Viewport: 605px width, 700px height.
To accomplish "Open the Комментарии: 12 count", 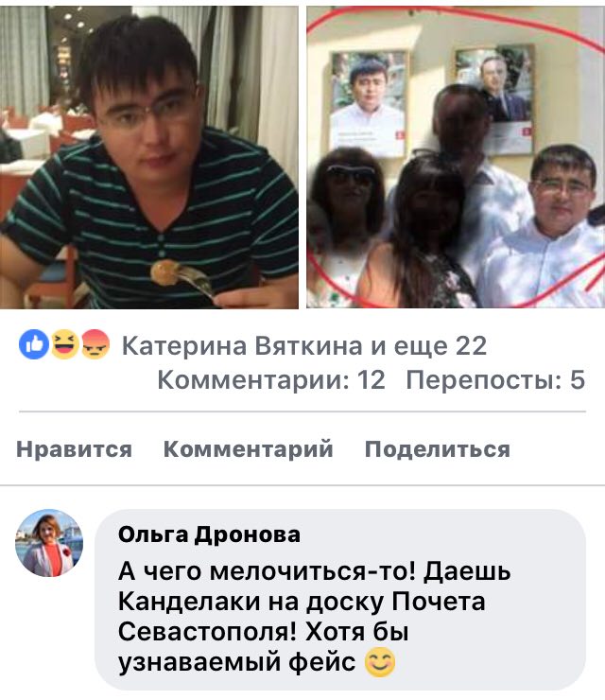I will [x=271, y=380].
